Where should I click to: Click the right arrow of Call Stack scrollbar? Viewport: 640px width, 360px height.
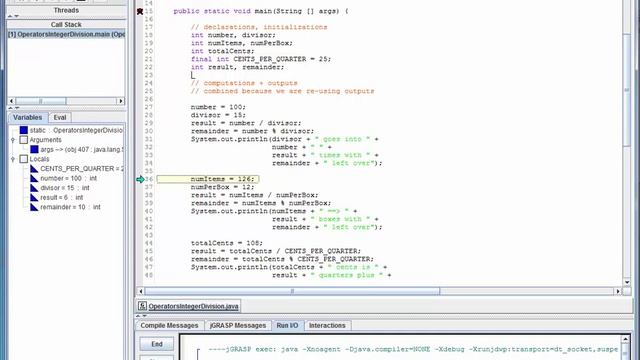click(120, 101)
